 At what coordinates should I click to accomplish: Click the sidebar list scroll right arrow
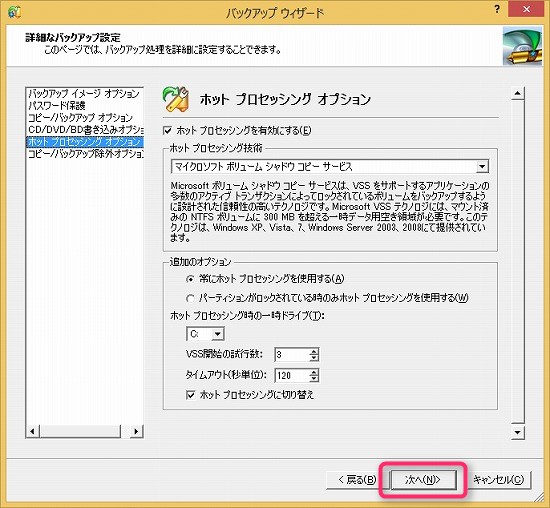click(136, 431)
